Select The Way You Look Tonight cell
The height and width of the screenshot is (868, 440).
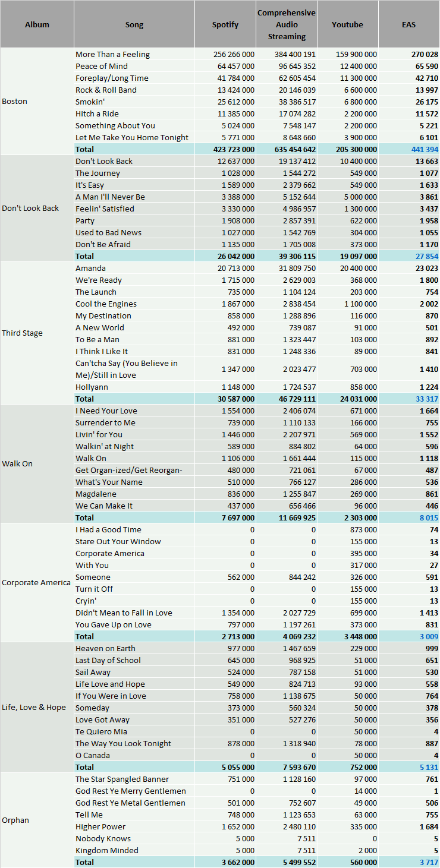(x=134, y=743)
